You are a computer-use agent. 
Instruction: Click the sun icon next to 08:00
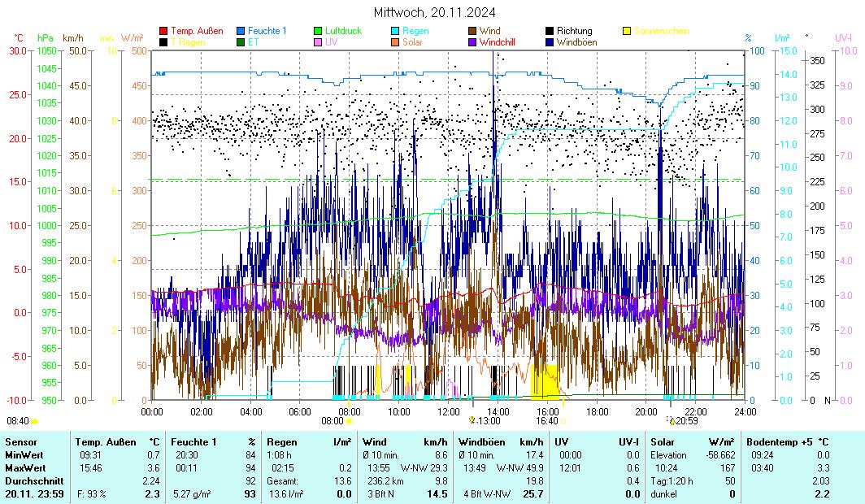pyautogui.click(x=349, y=420)
